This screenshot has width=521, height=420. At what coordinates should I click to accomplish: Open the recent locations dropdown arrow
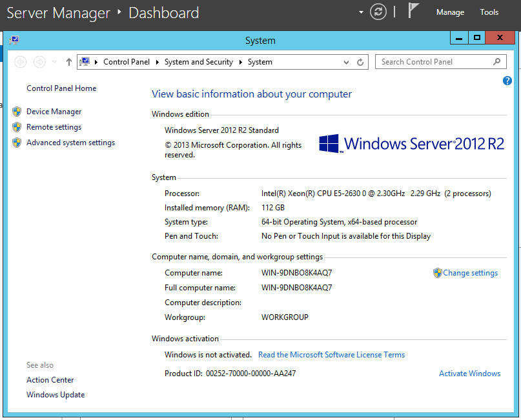pyautogui.click(x=54, y=62)
